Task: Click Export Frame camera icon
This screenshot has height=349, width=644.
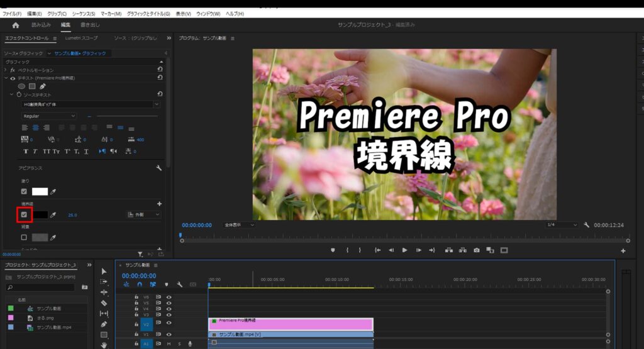Action: coord(477,250)
